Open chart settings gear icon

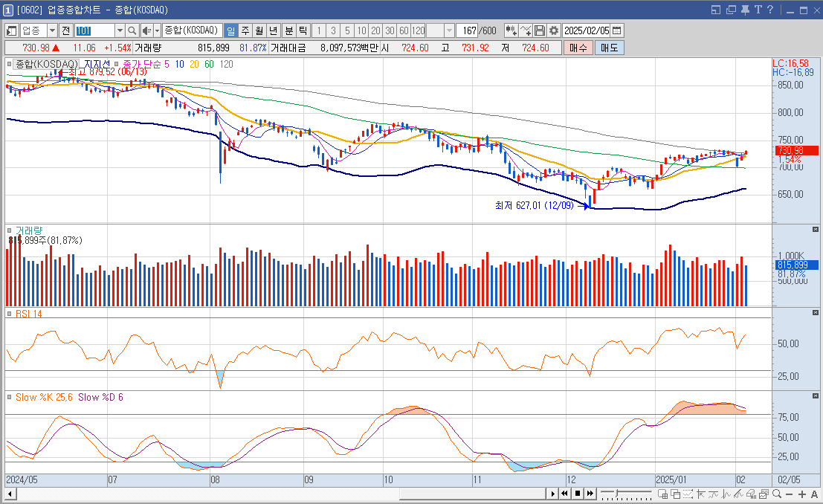pos(554,30)
